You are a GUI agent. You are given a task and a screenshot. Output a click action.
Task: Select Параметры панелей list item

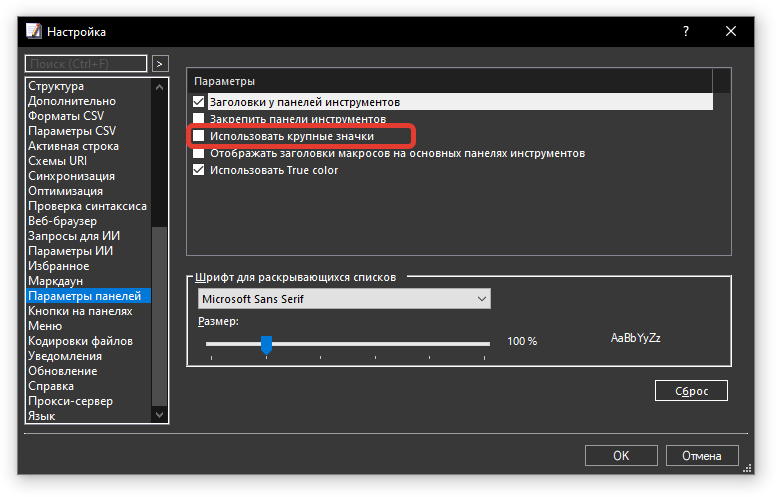[x=89, y=296]
